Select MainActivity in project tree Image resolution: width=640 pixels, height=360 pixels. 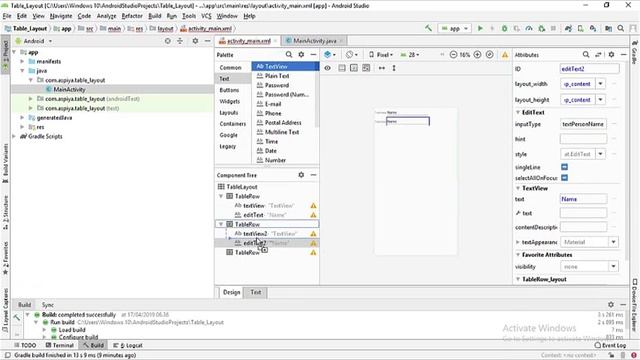click(69, 89)
